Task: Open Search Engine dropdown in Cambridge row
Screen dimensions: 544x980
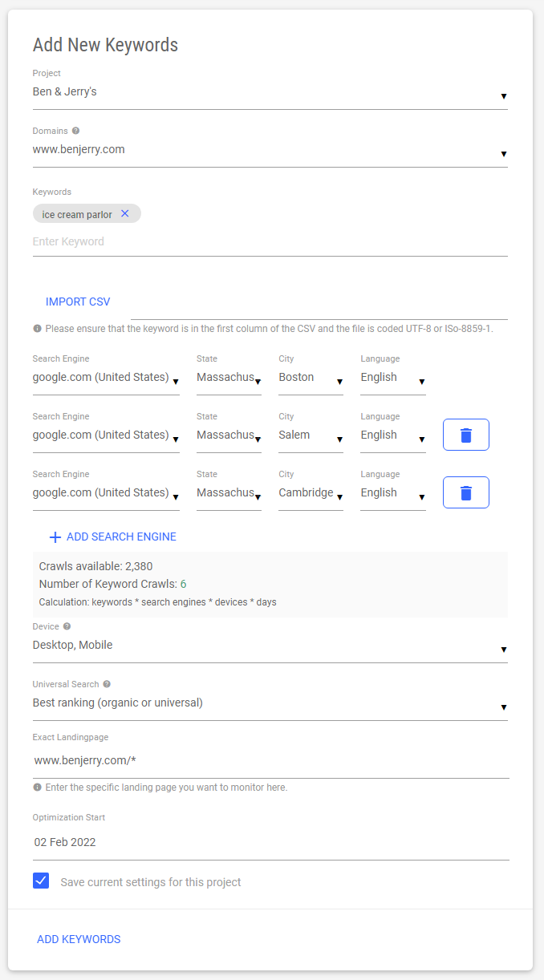Action: pos(106,494)
